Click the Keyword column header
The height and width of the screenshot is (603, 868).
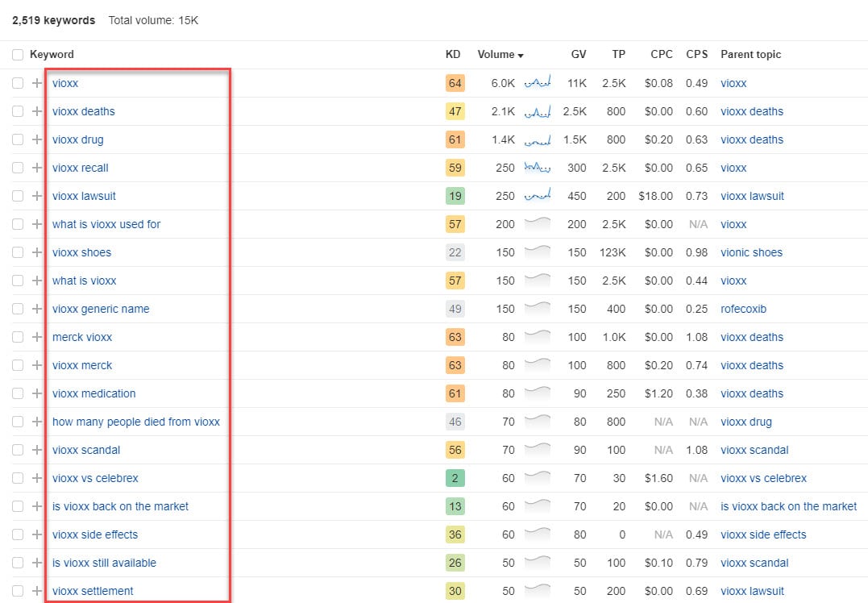click(x=52, y=54)
